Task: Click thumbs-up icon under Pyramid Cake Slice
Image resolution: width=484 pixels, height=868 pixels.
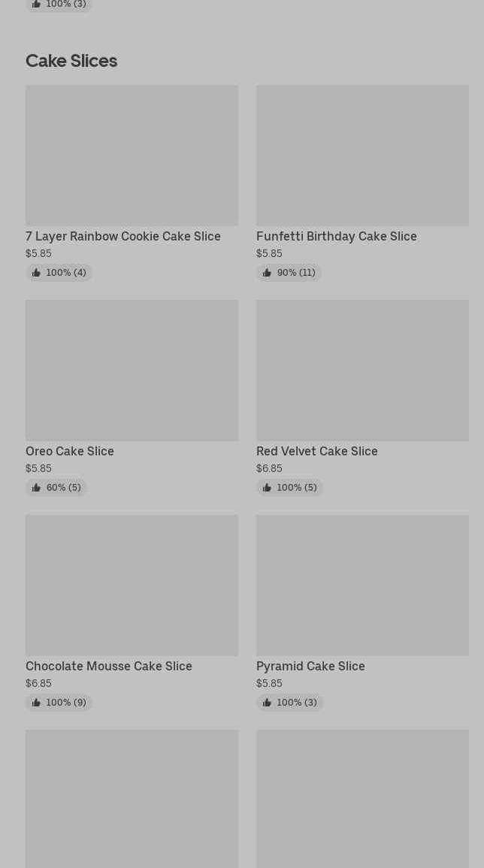Action: pyautogui.click(x=267, y=703)
